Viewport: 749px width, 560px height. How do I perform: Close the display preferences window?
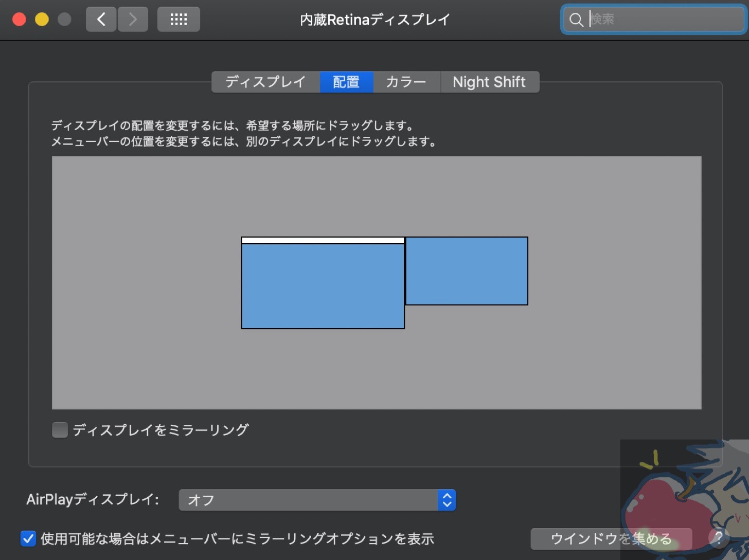point(20,20)
